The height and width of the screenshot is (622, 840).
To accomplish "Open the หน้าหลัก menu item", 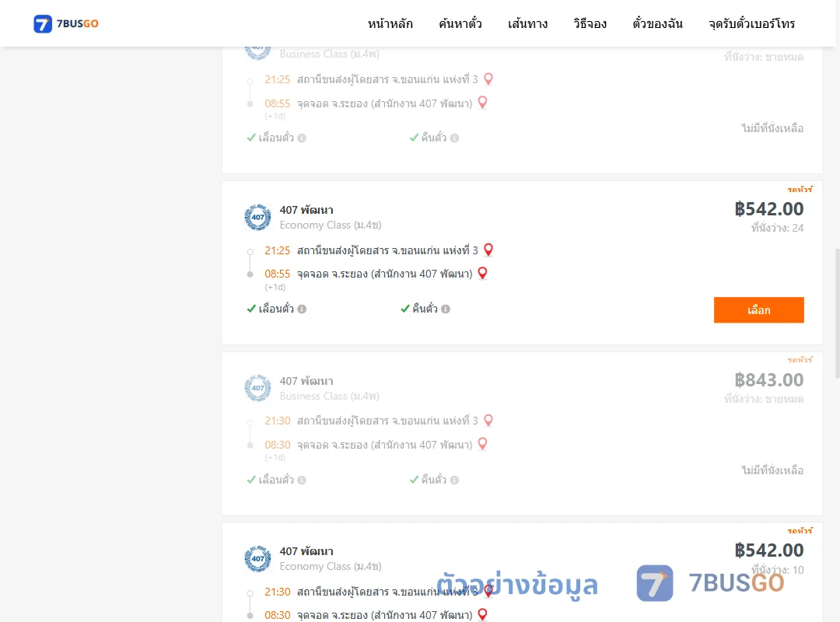I will (x=390, y=23).
